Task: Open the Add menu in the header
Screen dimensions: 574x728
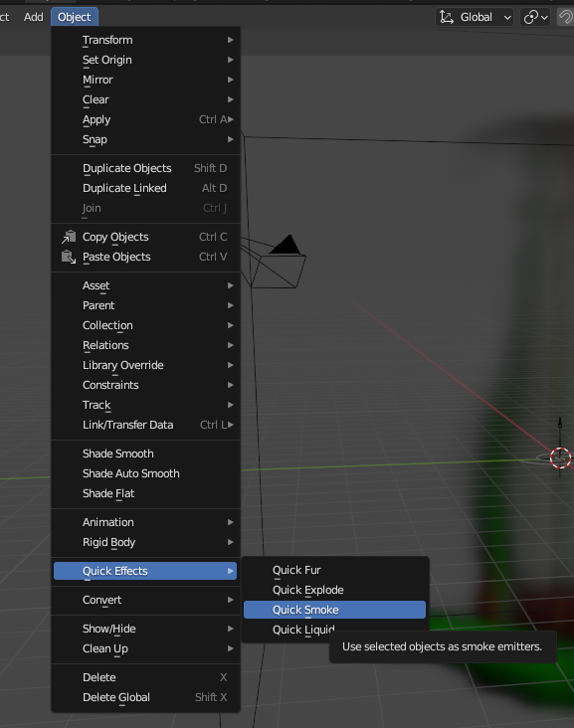Action: click(x=34, y=17)
